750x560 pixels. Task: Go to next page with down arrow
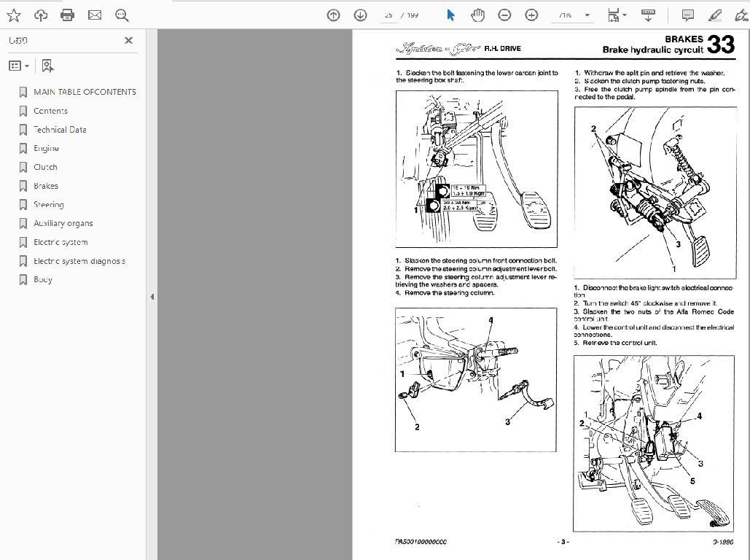[x=360, y=15]
